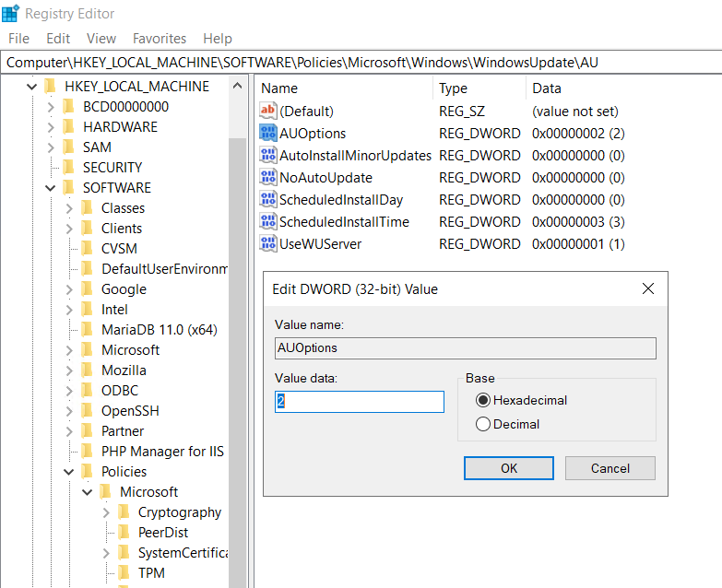The image size is (722, 588).
Task: Click the HKEY_LOCAL_MACHINE folder icon
Action: click(x=50, y=86)
